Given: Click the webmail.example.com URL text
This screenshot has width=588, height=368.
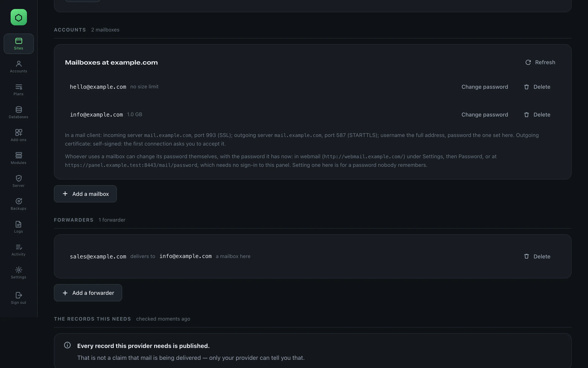Looking at the screenshot, I should tap(363, 157).
